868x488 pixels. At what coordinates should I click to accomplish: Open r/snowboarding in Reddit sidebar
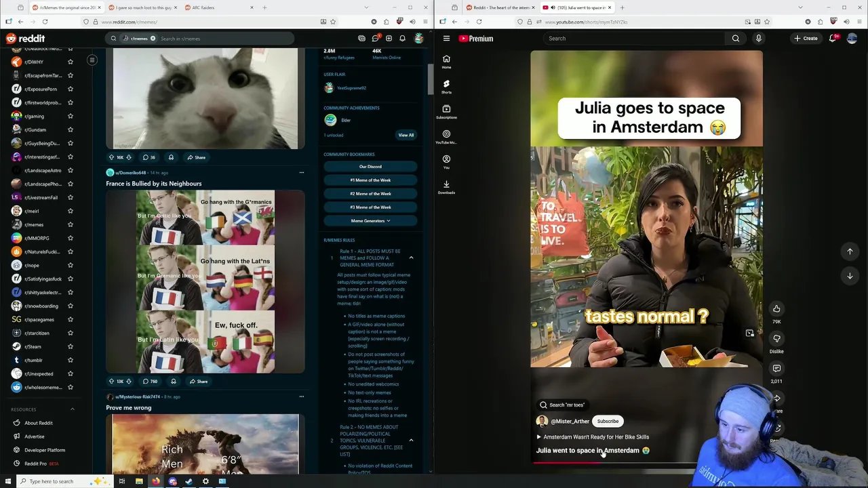(41, 306)
